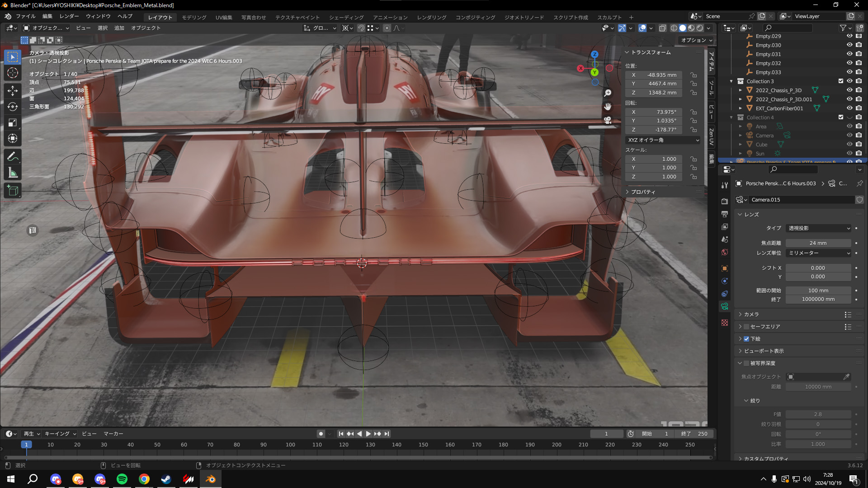The image size is (868, 488).
Task: Click the 範囲の開始 100 mm field
Action: pyautogui.click(x=818, y=291)
